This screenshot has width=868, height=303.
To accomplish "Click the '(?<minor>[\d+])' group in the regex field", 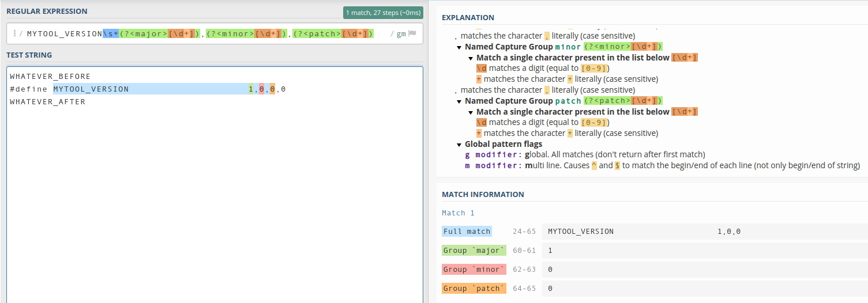I will (246, 33).
